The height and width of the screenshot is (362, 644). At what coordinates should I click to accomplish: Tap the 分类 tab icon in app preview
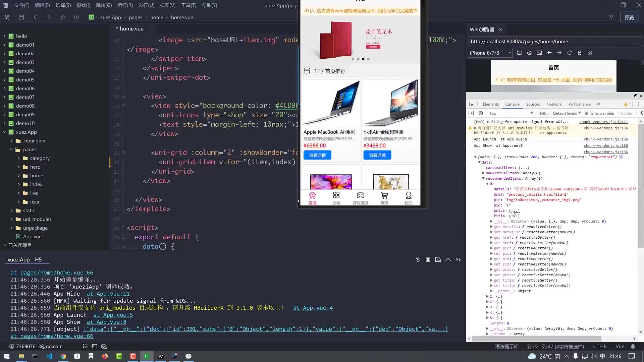[336, 198]
